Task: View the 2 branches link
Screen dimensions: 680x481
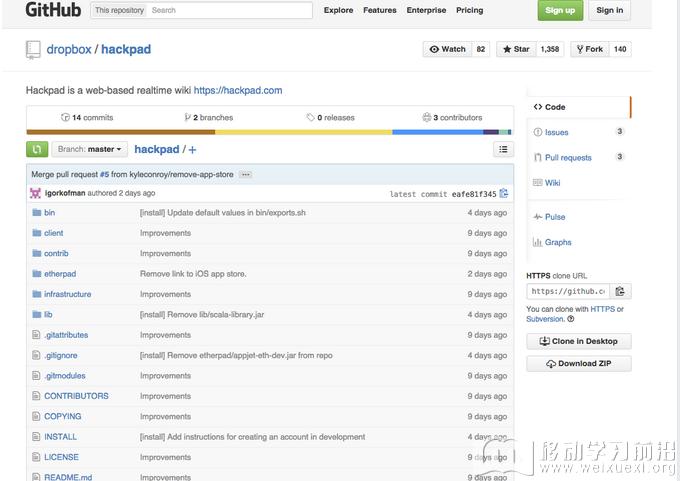Action: [209, 118]
